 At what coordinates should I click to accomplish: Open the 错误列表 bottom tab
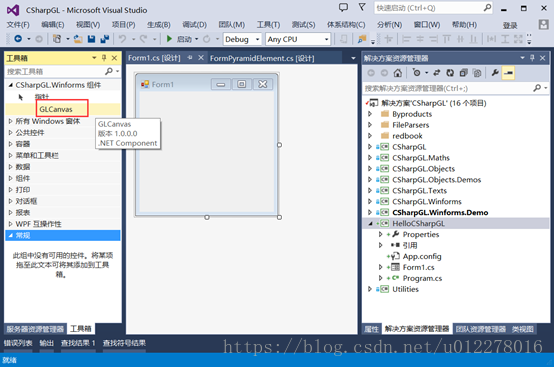[18, 343]
